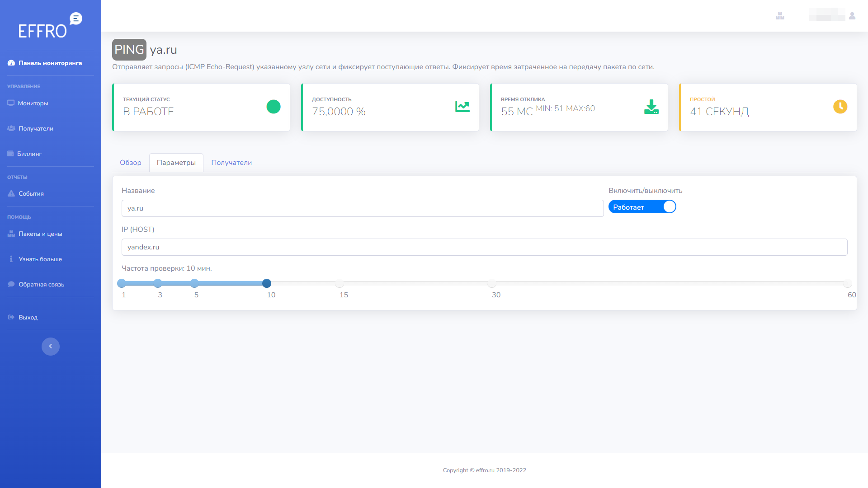
Task: Open the user profile icon
Action: tap(852, 16)
